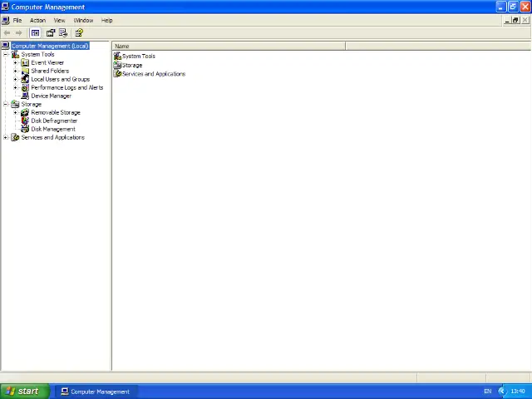Click the empty column header beside Name
The height and width of the screenshot is (399, 532).
tap(438, 46)
